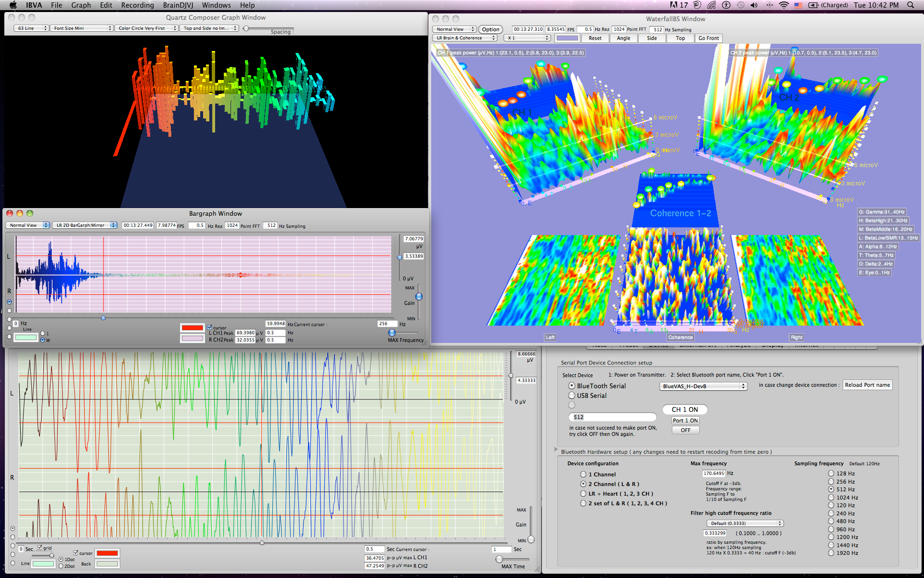Viewport: 924px width, 578px height.
Task: Choose 1024 Hz sampling frequency
Action: coord(831,498)
